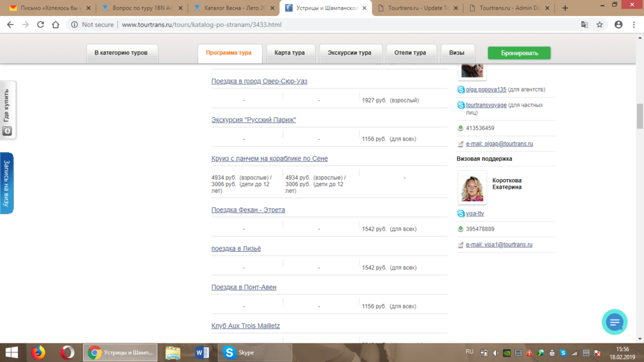Open Opera browser from taskbar

pos(67,352)
